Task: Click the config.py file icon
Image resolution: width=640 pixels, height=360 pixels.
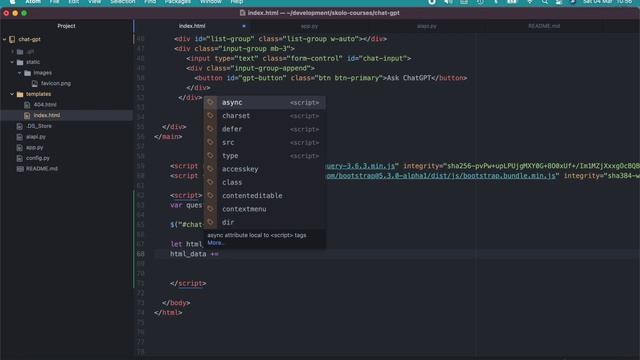Action: (x=20, y=158)
